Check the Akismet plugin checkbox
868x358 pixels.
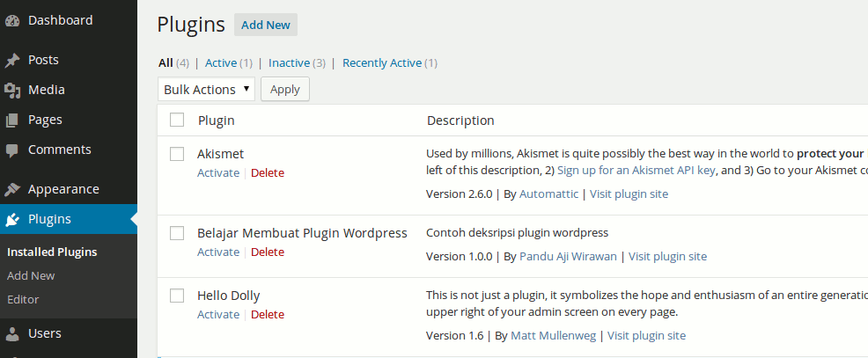[x=177, y=154]
